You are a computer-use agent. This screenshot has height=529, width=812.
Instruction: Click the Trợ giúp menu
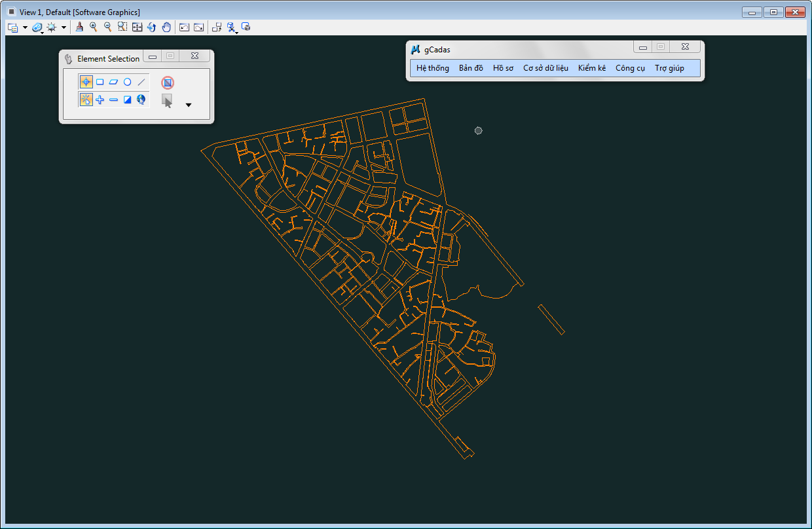669,68
